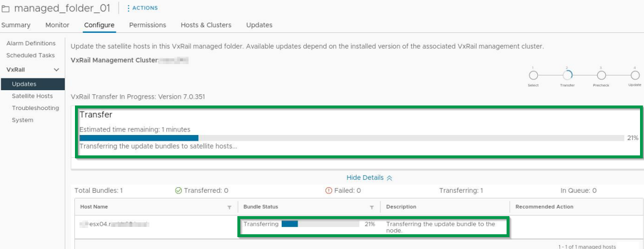This screenshot has width=644, height=249.
Task: Click the Select step circle
Action: [x=533, y=75]
